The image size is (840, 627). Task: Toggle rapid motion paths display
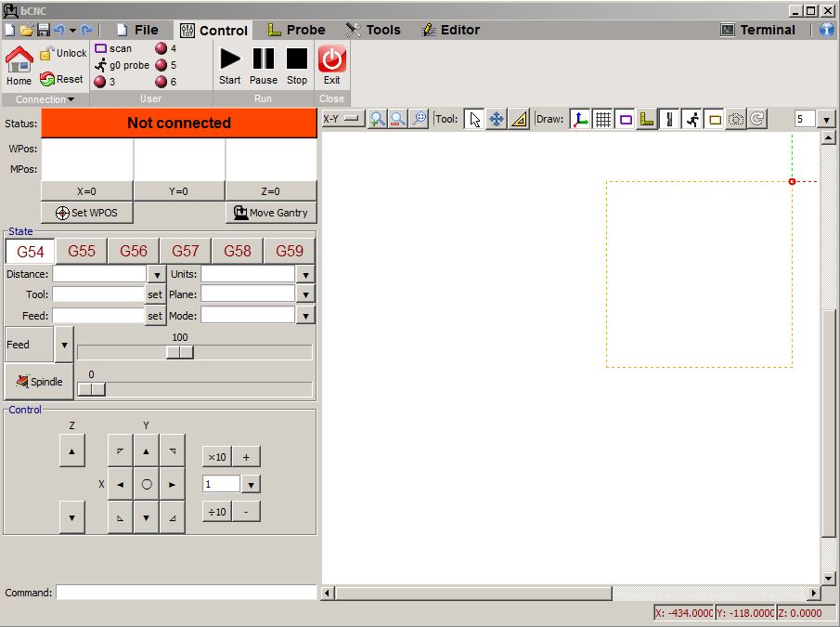[x=691, y=119]
